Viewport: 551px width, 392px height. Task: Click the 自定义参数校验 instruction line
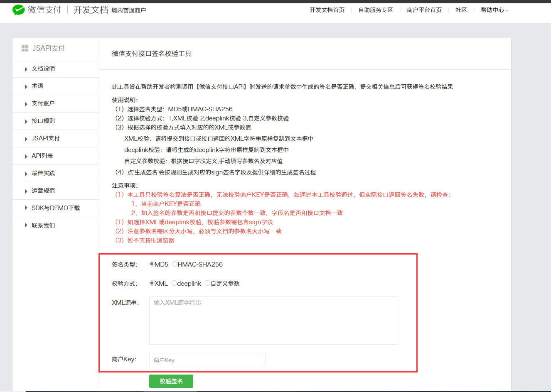(x=204, y=161)
